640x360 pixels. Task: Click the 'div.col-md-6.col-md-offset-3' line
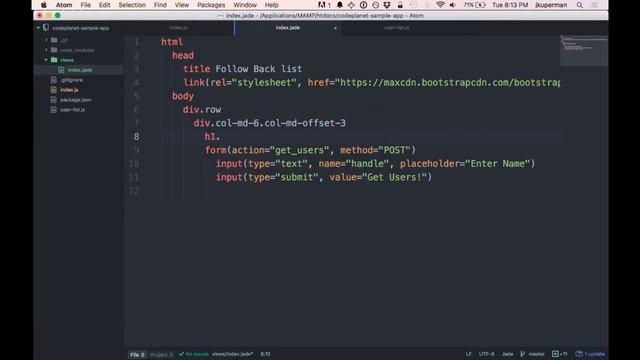click(269, 123)
